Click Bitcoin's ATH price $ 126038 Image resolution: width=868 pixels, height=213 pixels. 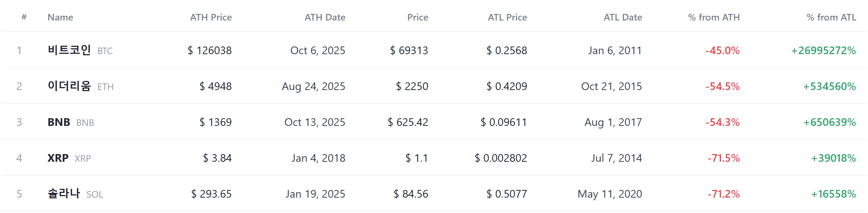point(210,50)
